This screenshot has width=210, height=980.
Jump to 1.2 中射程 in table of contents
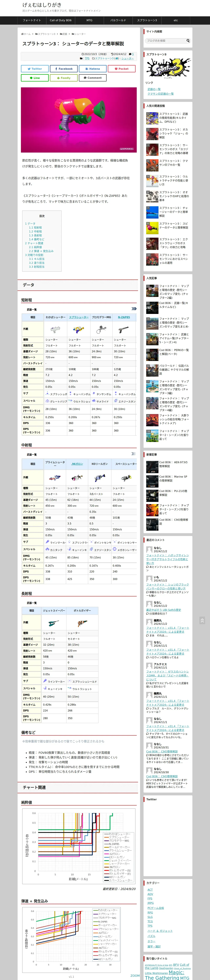click(x=35, y=231)
